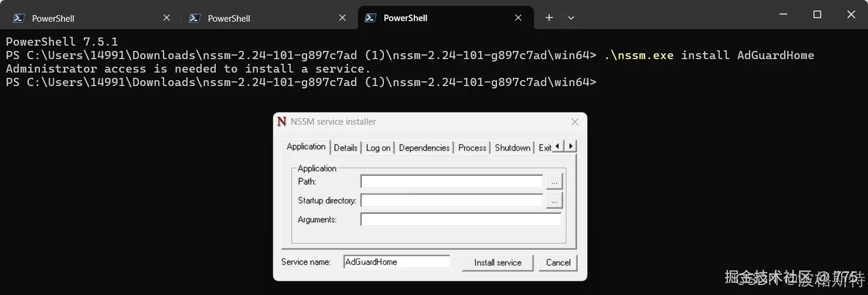Open the Details tab
This screenshot has width=868, height=295.
[346, 148]
